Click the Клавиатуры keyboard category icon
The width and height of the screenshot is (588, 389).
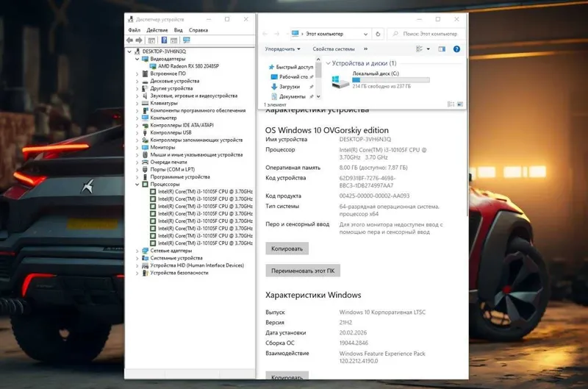145,103
